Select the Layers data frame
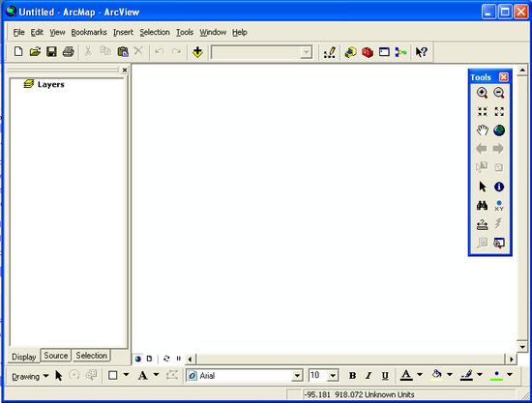Image resolution: width=532 pixels, height=403 pixels. (x=44, y=84)
